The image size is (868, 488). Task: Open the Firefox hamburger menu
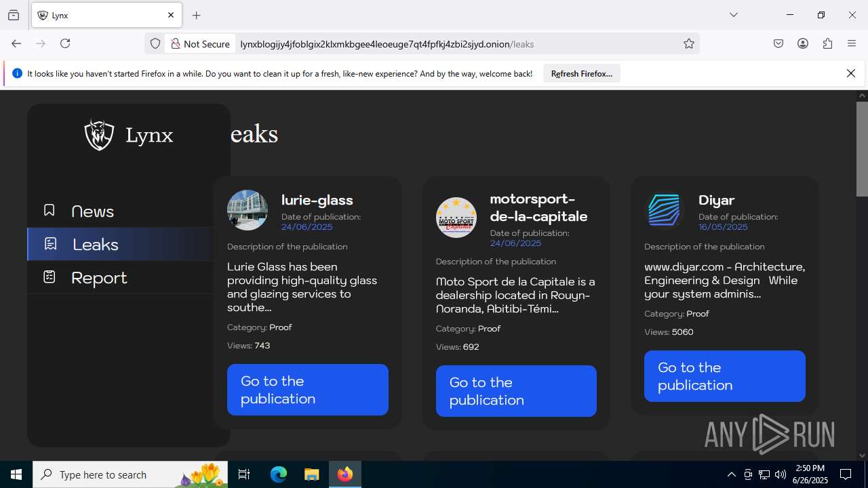(852, 43)
